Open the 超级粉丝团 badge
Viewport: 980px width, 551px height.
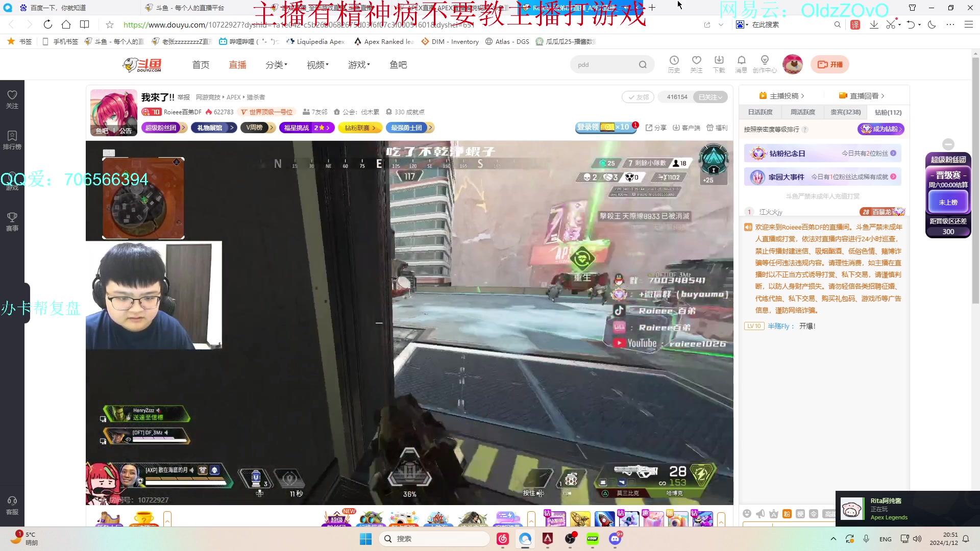[164, 128]
